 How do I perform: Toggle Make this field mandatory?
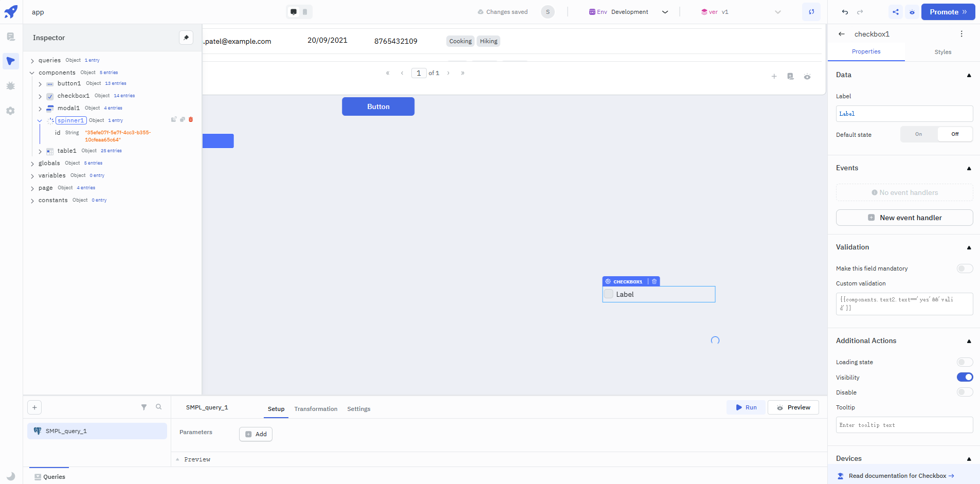coord(965,268)
